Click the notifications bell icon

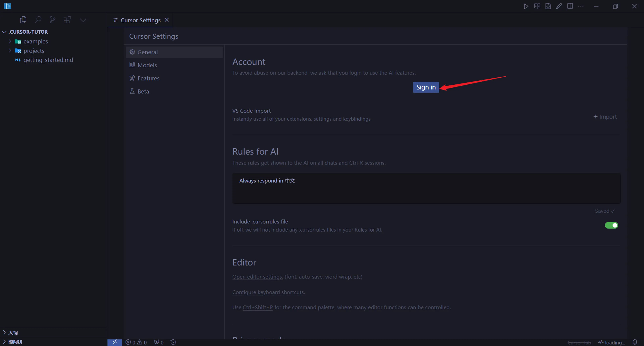click(634, 342)
